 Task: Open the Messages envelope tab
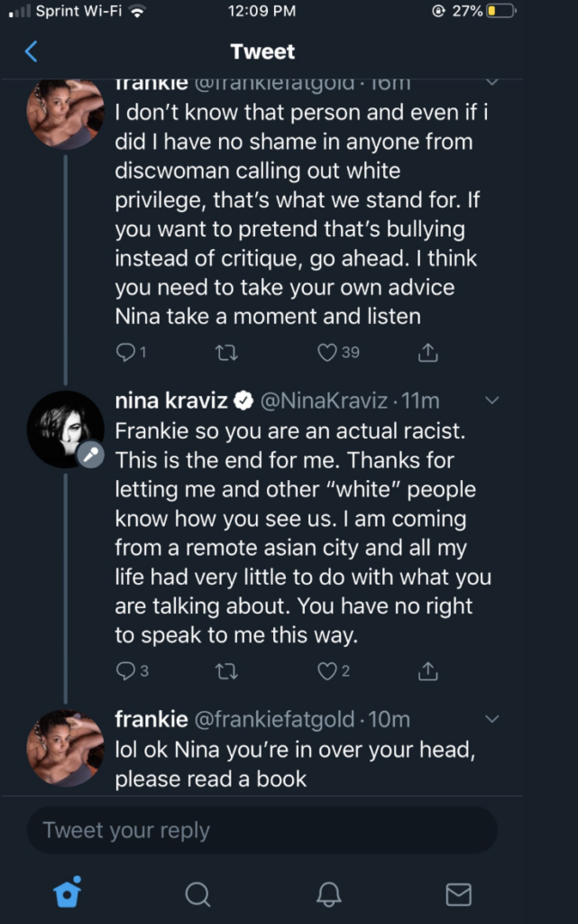click(x=459, y=893)
